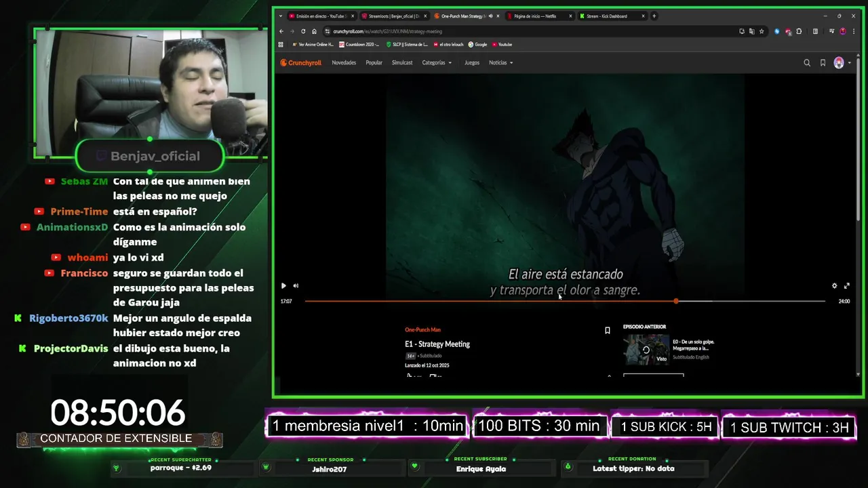This screenshot has width=868, height=488.
Task: Click E1 - Strategy Meeting title text
Action: click(437, 344)
